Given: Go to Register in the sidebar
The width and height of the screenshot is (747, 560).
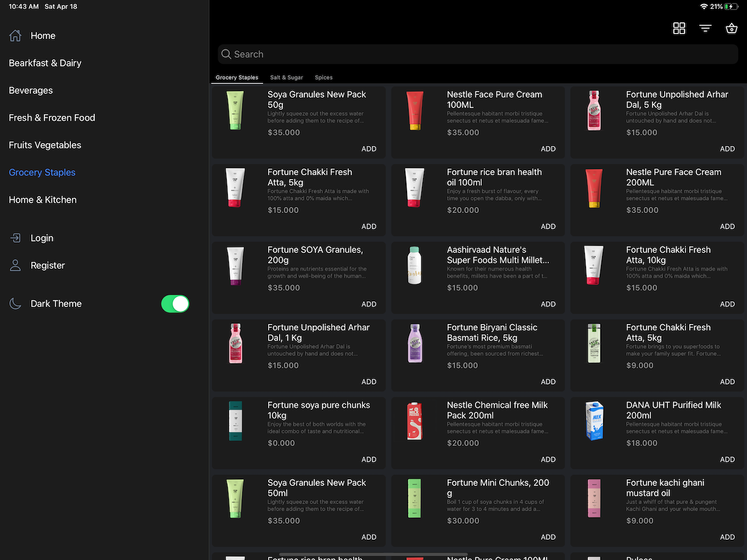Looking at the screenshot, I should click(48, 265).
